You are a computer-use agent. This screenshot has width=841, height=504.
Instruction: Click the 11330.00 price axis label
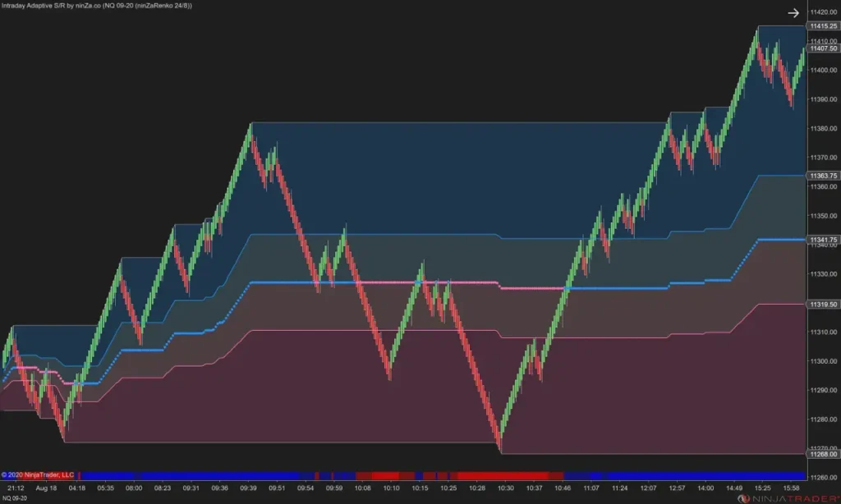[823, 274]
